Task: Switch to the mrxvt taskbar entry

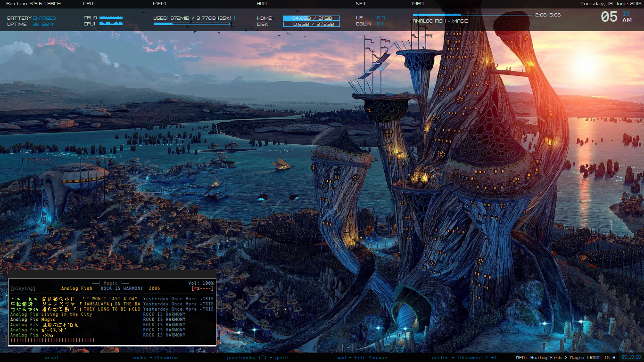Action: pyautogui.click(x=51, y=358)
